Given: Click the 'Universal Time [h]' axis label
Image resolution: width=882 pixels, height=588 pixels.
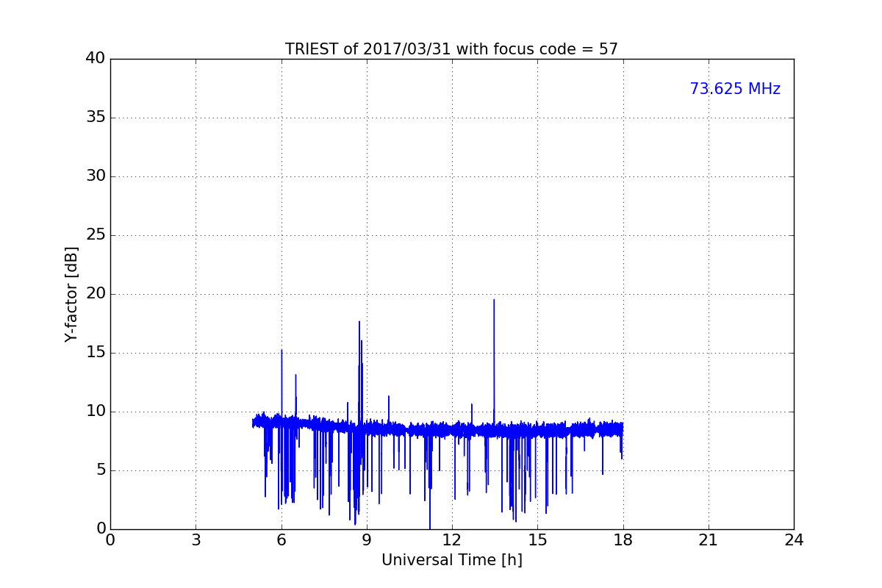Looking at the screenshot, I should (452, 560).
